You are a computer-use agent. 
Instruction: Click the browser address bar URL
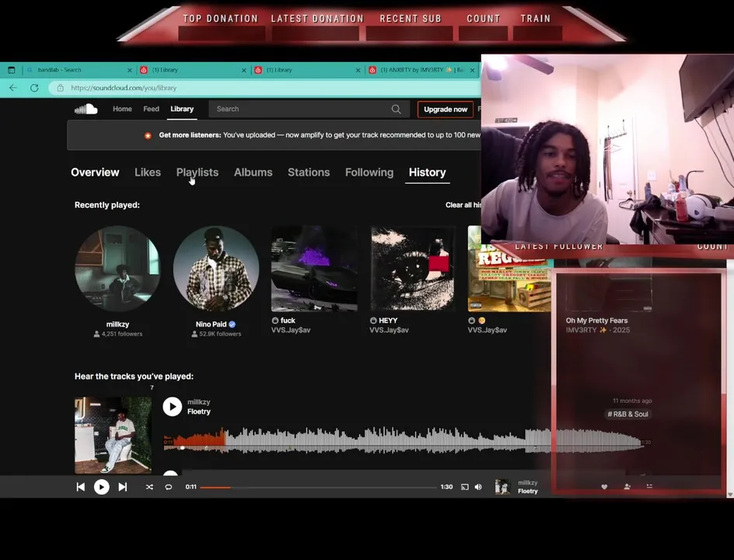(x=124, y=88)
